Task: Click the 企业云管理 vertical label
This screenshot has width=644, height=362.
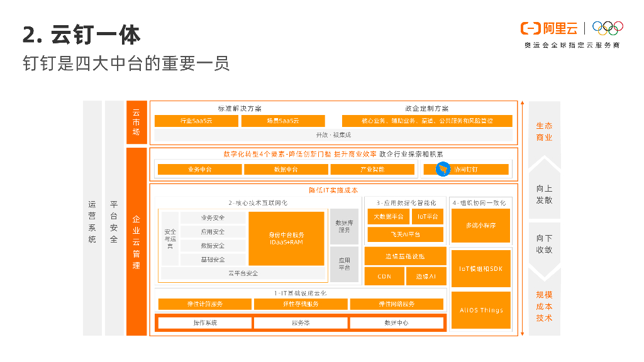Action: [x=136, y=242]
